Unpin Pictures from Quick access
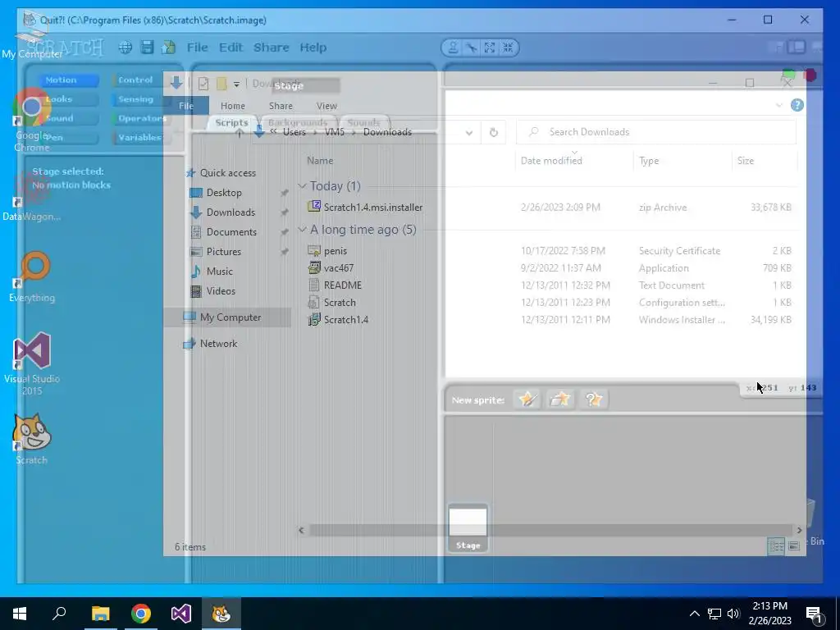840x630 pixels. [x=285, y=252]
